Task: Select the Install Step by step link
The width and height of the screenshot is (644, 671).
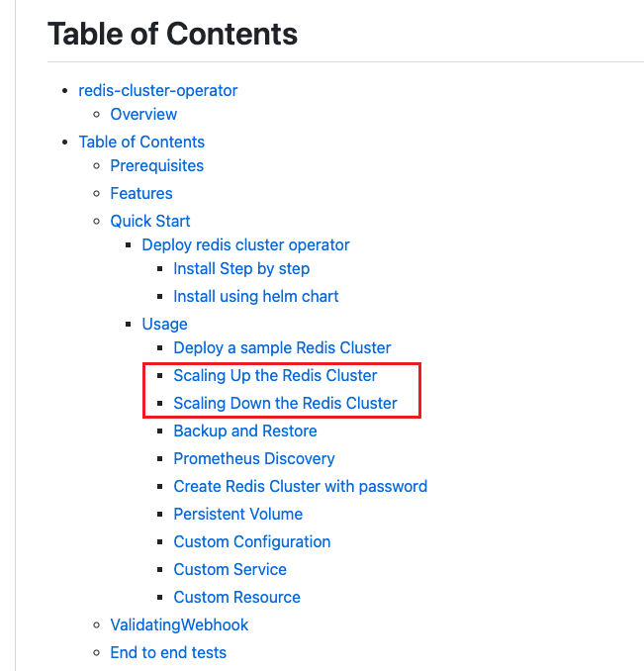Action: pyautogui.click(x=241, y=269)
